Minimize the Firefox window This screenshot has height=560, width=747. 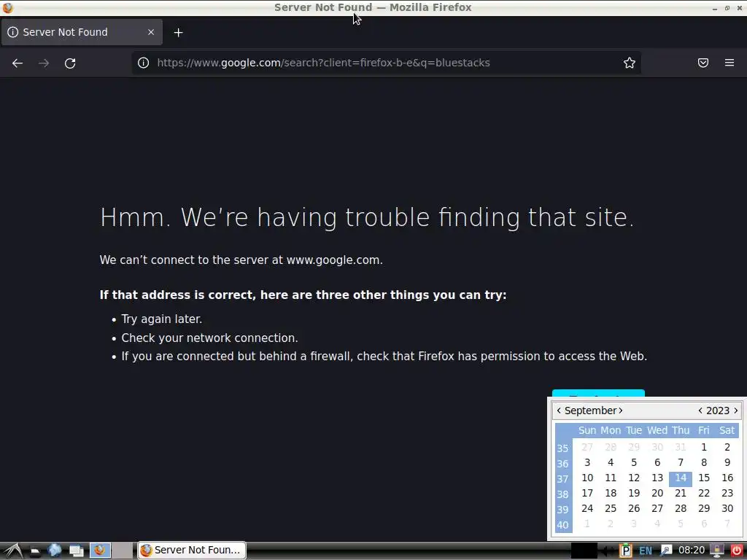[x=715, y=8]
